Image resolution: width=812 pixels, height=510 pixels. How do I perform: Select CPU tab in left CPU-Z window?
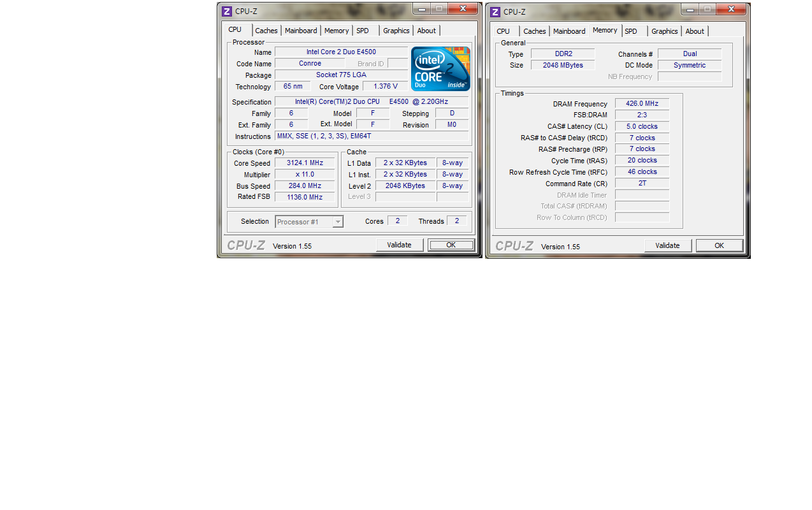(x=235, y=29)
